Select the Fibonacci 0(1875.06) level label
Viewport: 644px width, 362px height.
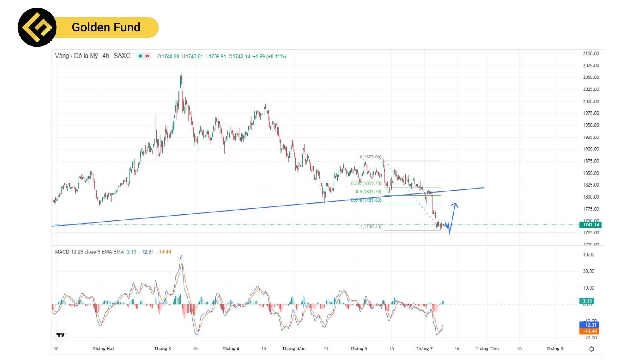pos(370,157)
